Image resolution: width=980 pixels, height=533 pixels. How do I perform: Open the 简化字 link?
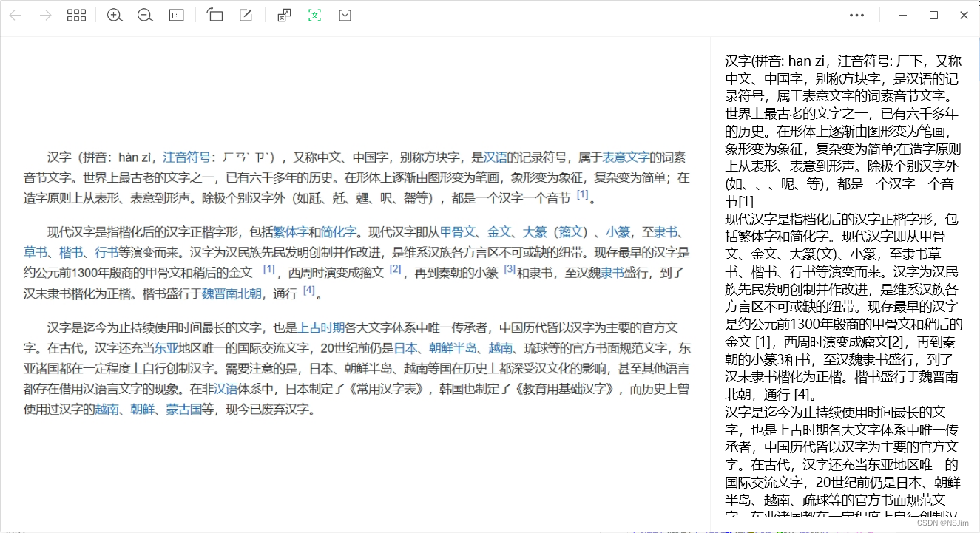[339, 231]
